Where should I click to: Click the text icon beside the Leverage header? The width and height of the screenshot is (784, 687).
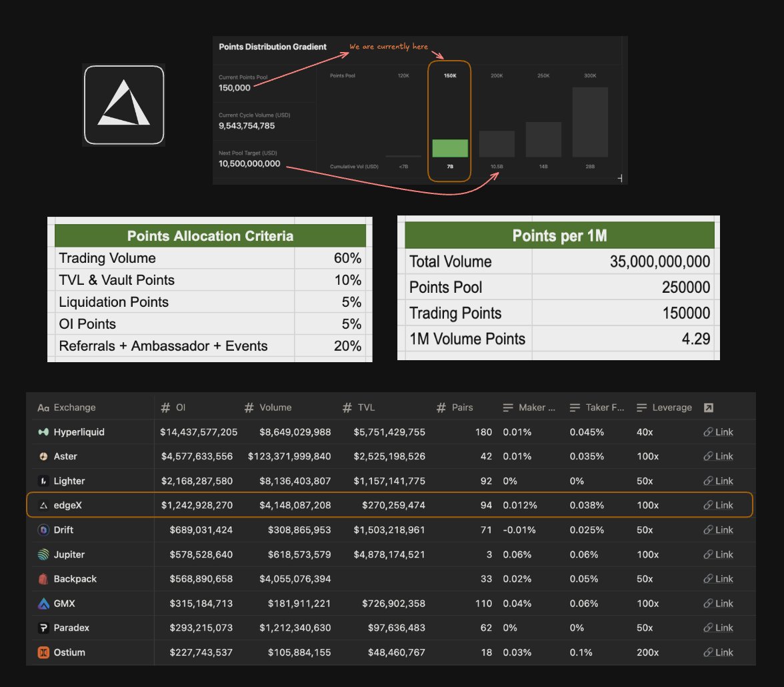(x=641, y=408)
